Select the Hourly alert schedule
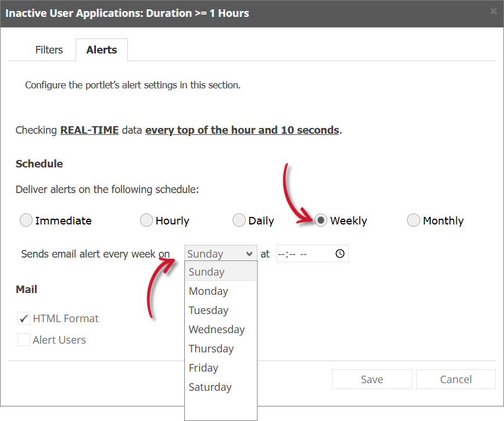Viewport: 504px width, 421px height. tap(146, 220)
